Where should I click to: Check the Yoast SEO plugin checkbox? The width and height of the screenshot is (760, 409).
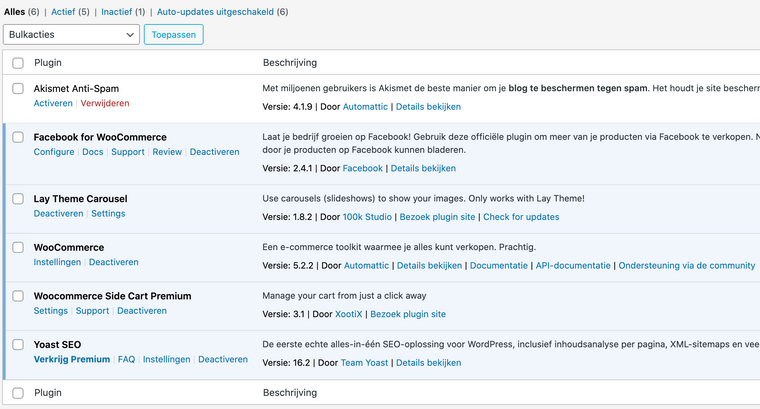[18, 344]
